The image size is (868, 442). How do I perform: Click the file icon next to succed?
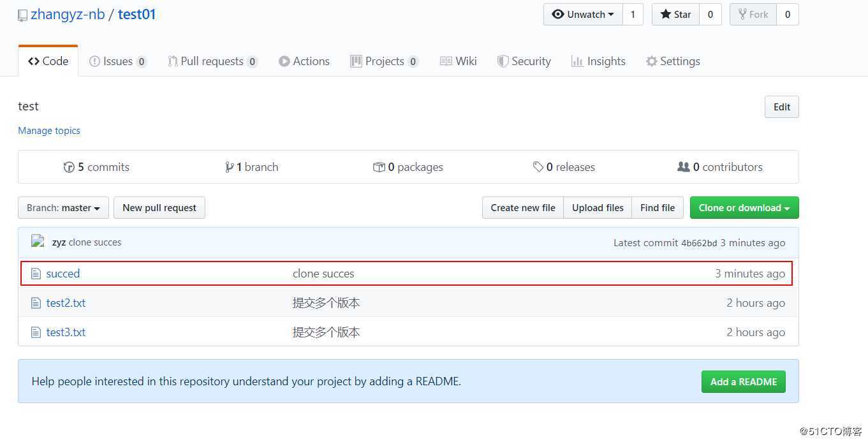pyautogui.click(x=36, y=274)
